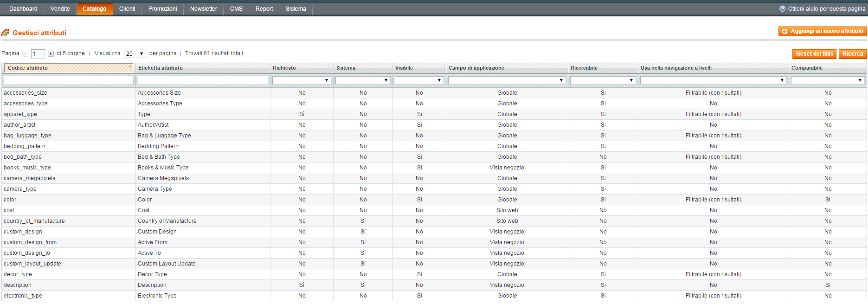
Task: Select the decor_type row
Action: tap(434, 274)
